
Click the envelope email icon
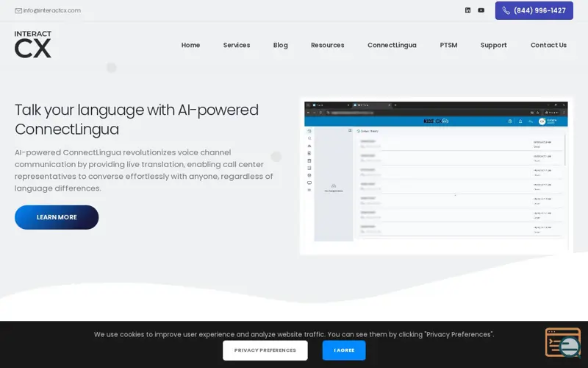[x=18, y=10]
